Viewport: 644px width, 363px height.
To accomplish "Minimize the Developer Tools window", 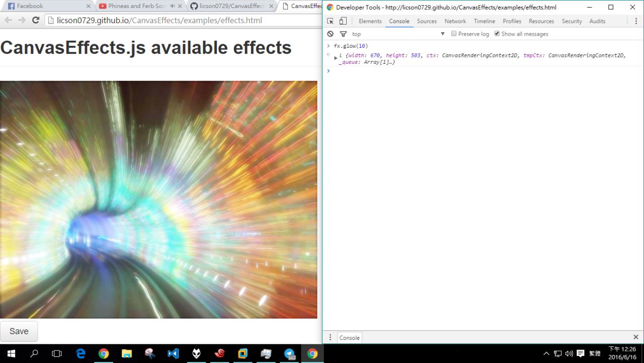I will pyautogui.click(x=589, y=7).
